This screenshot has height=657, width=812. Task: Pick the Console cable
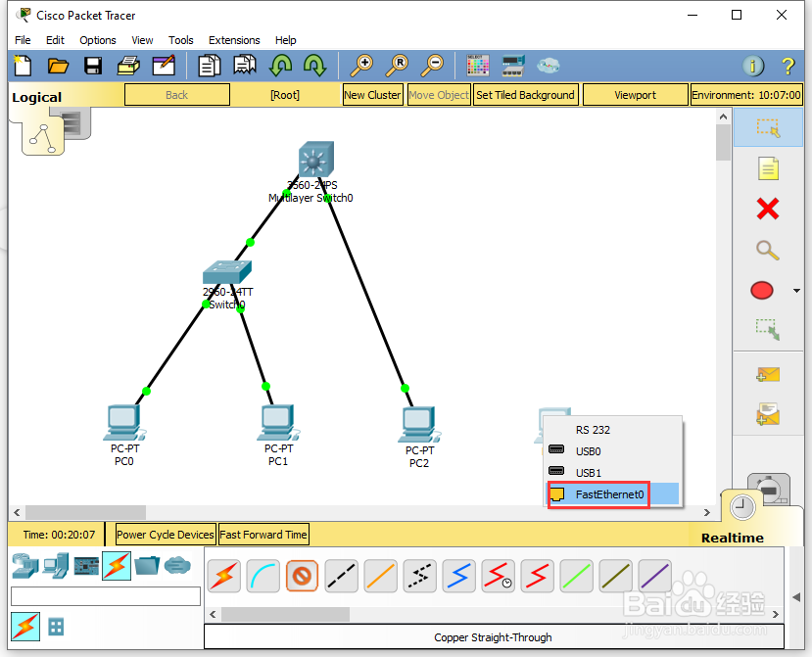point(263,576)
